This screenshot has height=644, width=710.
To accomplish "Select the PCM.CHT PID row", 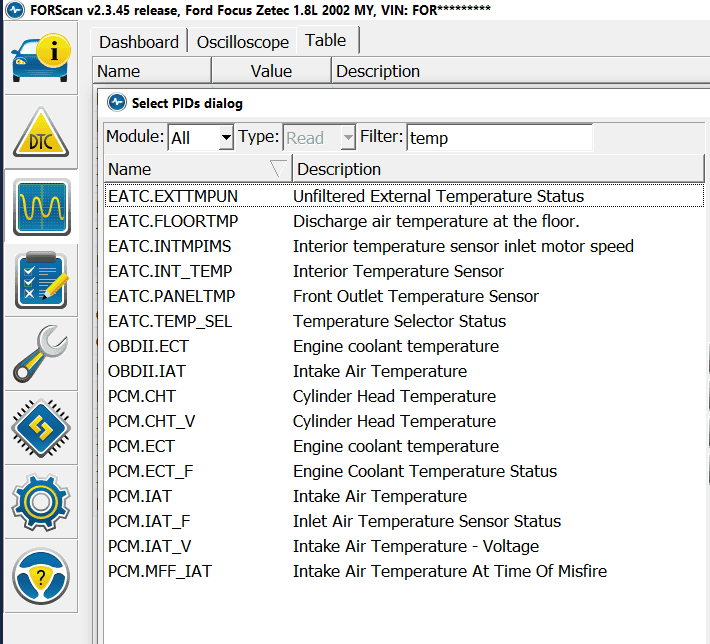I will 404,396.
